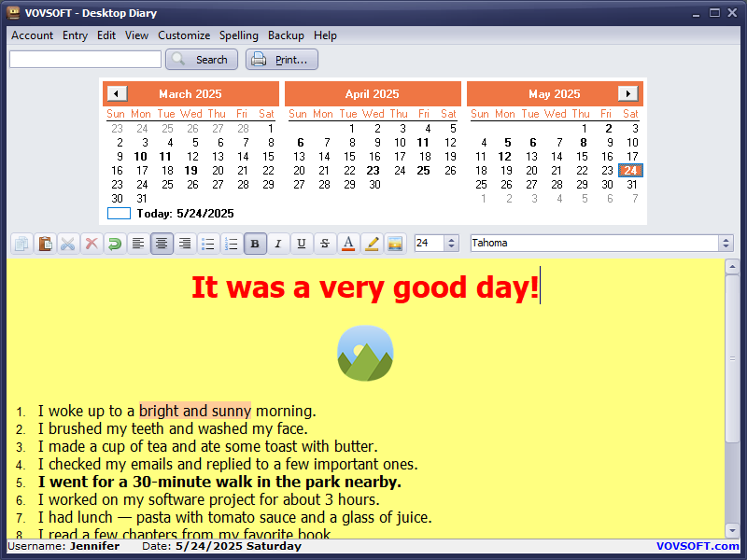
Task: Open the View menu
Action: point(136,35)
